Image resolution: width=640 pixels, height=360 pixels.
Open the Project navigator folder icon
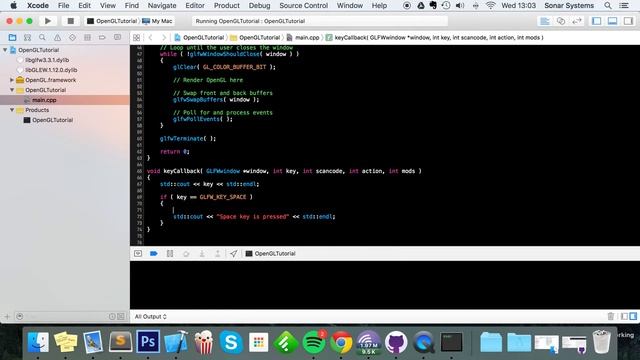coord(12,38)
